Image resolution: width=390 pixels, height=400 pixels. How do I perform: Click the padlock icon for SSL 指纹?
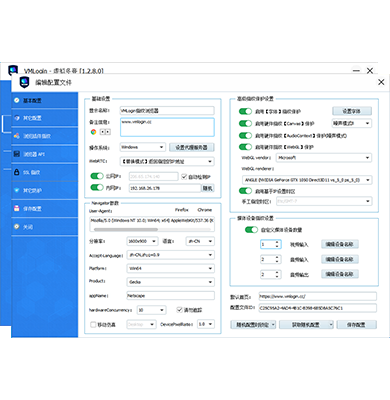pos(17,172)
